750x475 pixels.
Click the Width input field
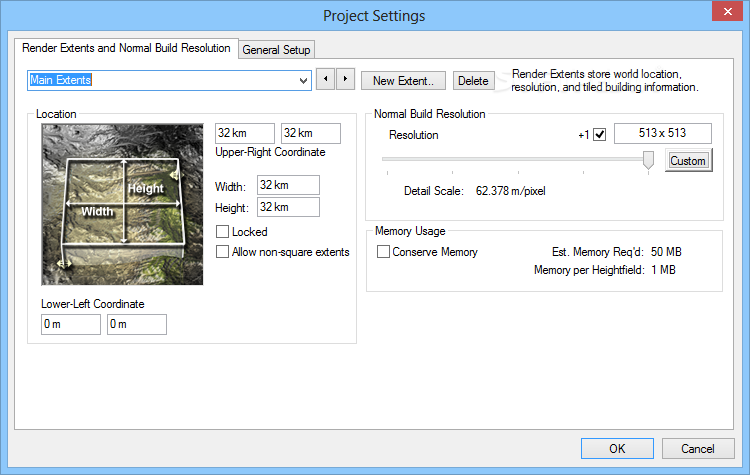[x=288, y=185]
